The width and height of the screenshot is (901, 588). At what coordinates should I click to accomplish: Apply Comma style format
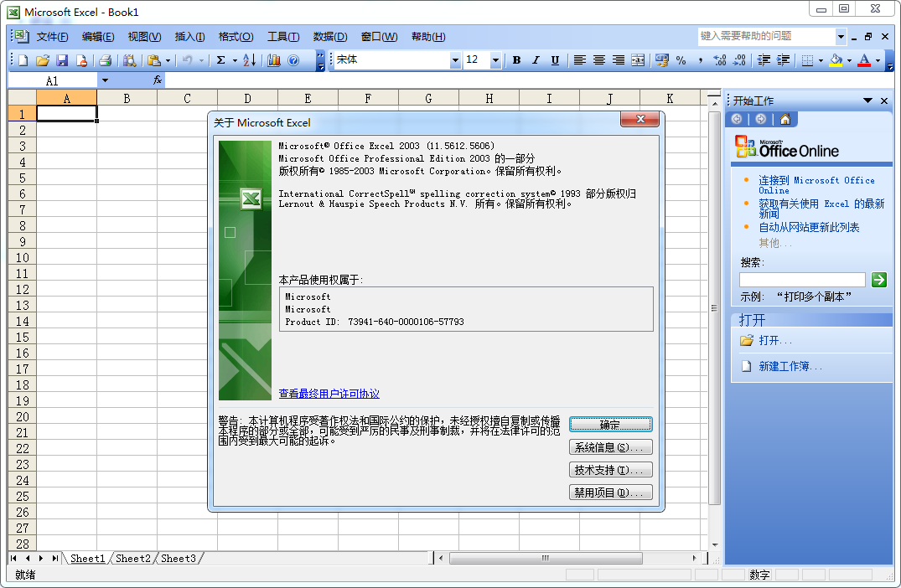[x=701, y=60]
